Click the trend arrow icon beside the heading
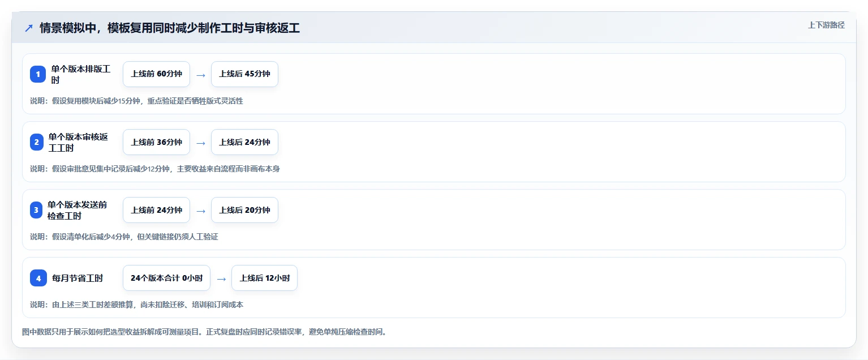The width and height of the screenshot is (868, 360). click(29, 28)
